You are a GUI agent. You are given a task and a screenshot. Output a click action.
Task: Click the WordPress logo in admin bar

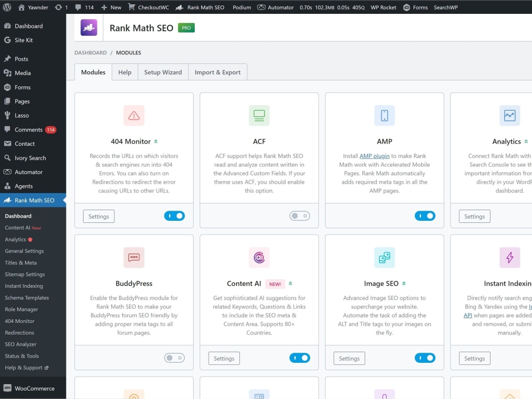coord(7,7)
